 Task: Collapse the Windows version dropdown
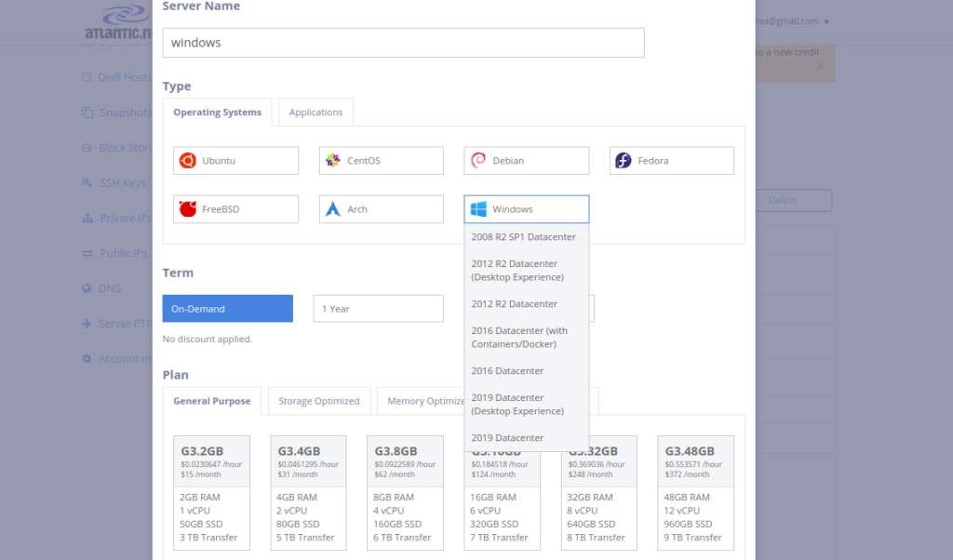(x=527, y=209)
